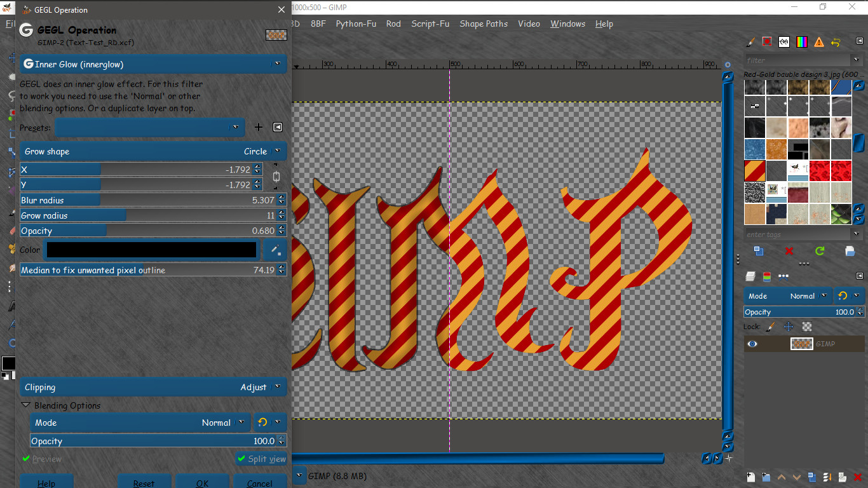Create a new layer in layers panel
Screen dimensions: 868x488
point(750,477)
